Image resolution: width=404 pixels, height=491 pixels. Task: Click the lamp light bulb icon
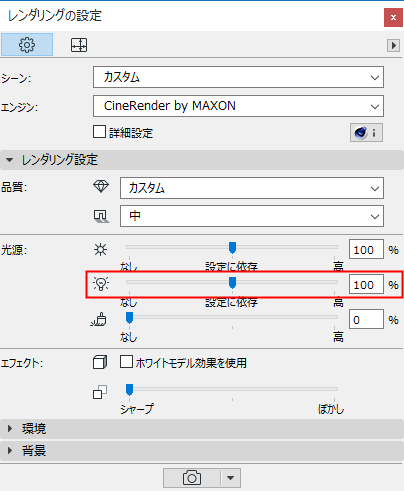tap(100, 284)
